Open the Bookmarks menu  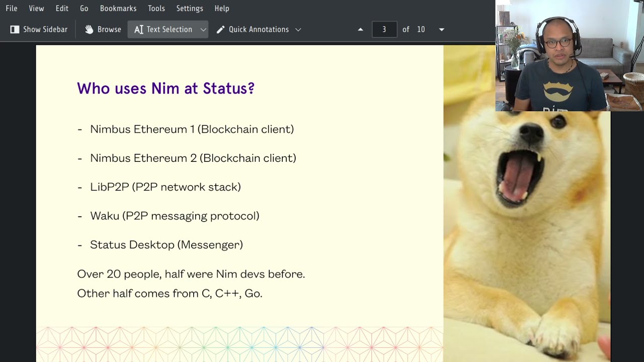coord(118,9)
